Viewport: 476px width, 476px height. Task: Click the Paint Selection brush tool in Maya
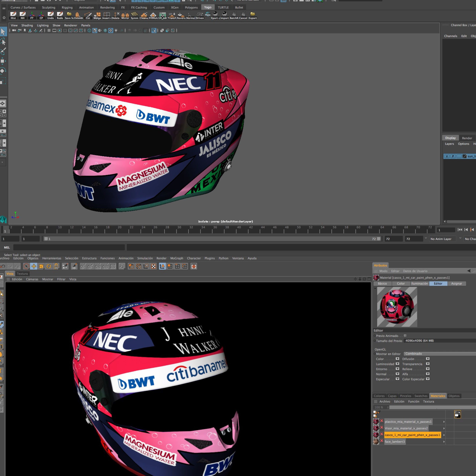[x=3, y=51]
